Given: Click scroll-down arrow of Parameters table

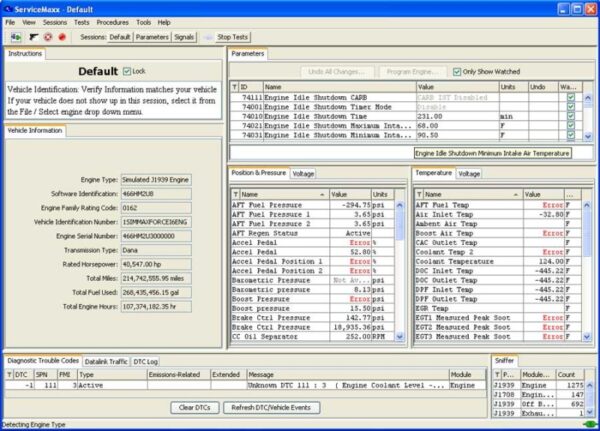Looking at the screenshot, I should (588, 136).
